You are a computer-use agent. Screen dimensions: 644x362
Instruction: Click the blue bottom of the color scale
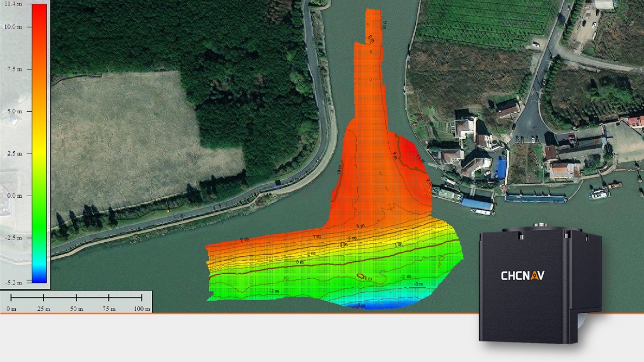pos(39,277)
